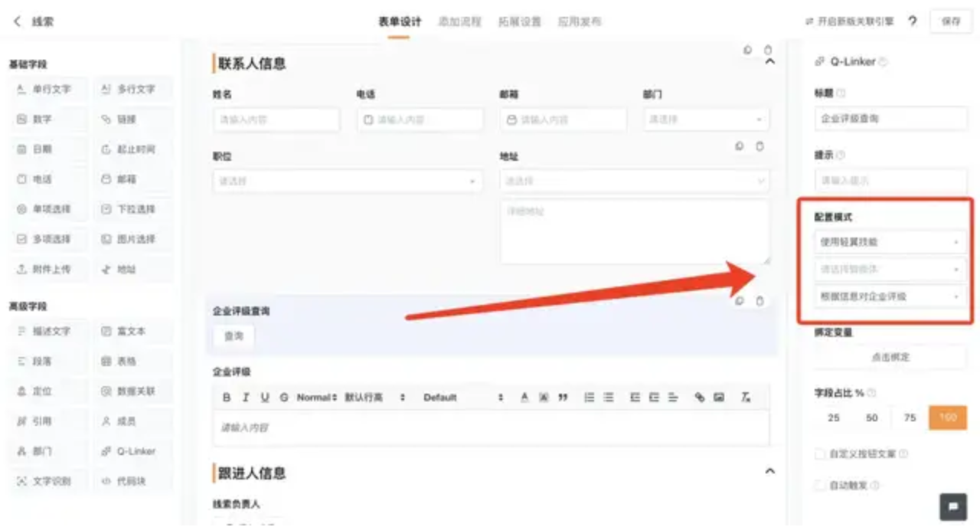This screenshot has height=527, width=980.
Task: Open the 应用发布 tab
Action: point(579,21)
